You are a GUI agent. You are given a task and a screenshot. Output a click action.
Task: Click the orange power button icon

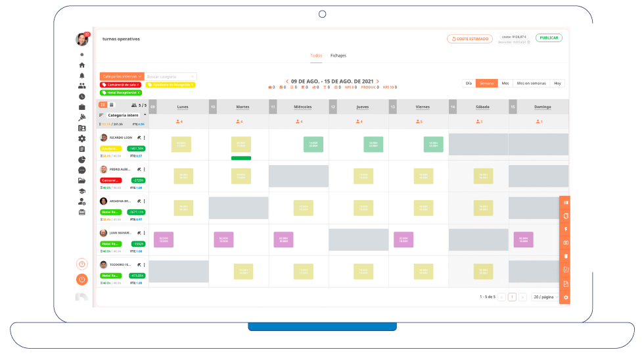82,279
